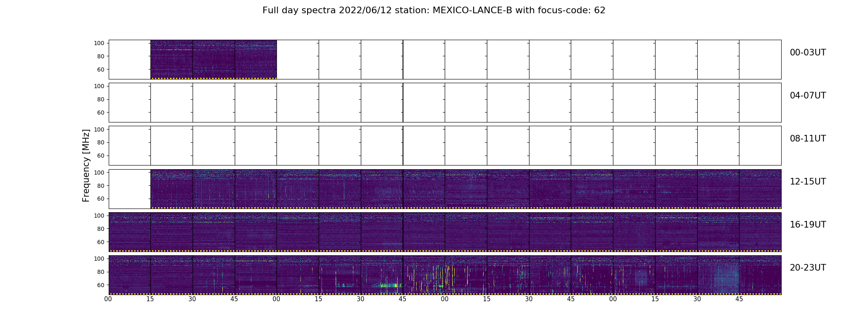Click the 60 tick label of the 04-07UT row
868x331 pixels.
click(x=101, y=113)
